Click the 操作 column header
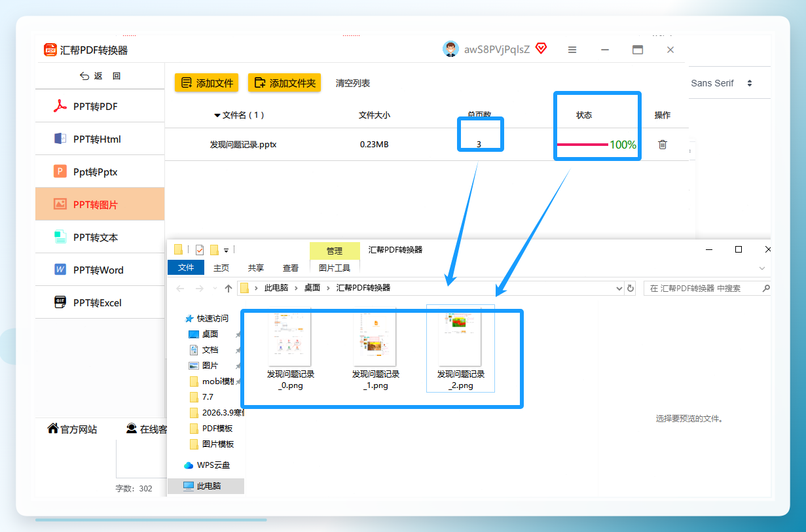The height and width of the screenshot is (532, 806). click(x=663, y=115)
